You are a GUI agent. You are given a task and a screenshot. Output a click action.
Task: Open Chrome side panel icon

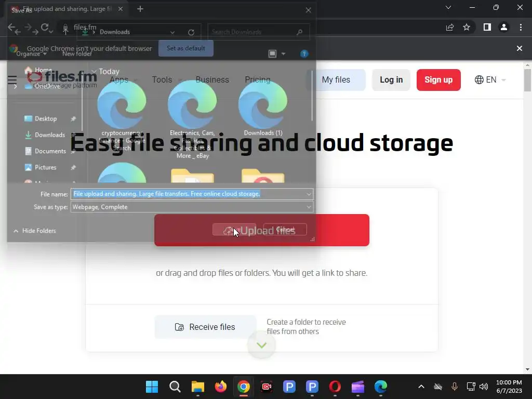(x=487, y=27)
